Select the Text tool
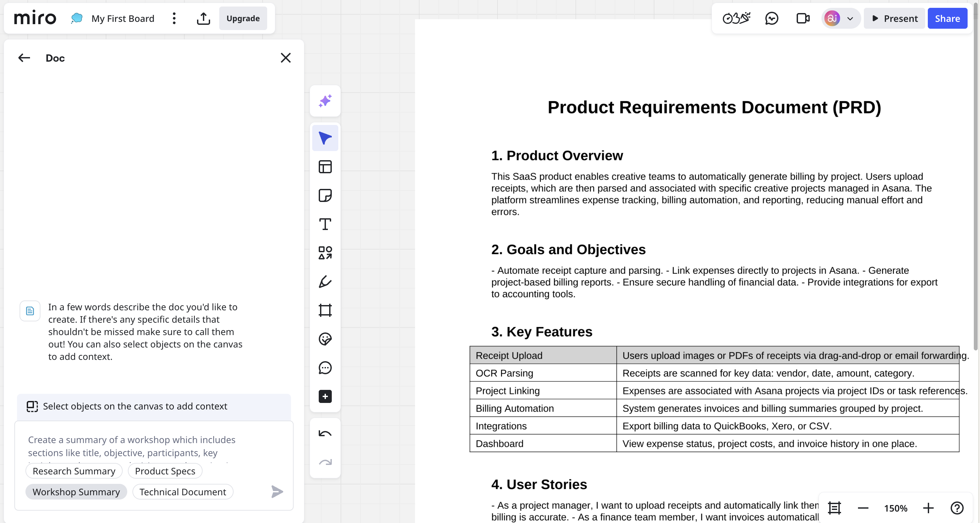The image size is (980, 523). (325, 224)
